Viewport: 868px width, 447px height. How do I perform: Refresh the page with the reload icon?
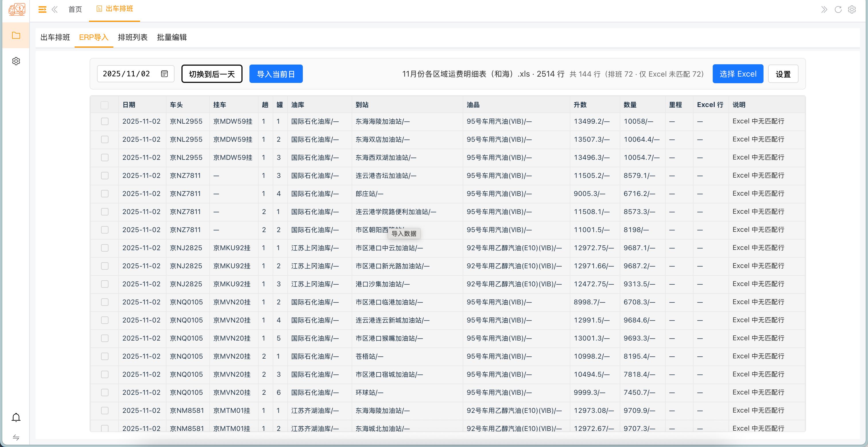[838, 9]
